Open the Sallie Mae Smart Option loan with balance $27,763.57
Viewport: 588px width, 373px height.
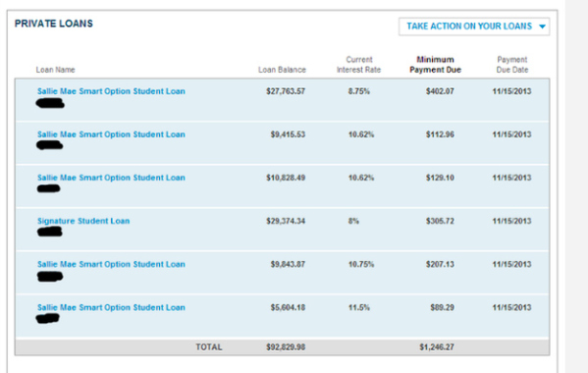click(111, 91)
